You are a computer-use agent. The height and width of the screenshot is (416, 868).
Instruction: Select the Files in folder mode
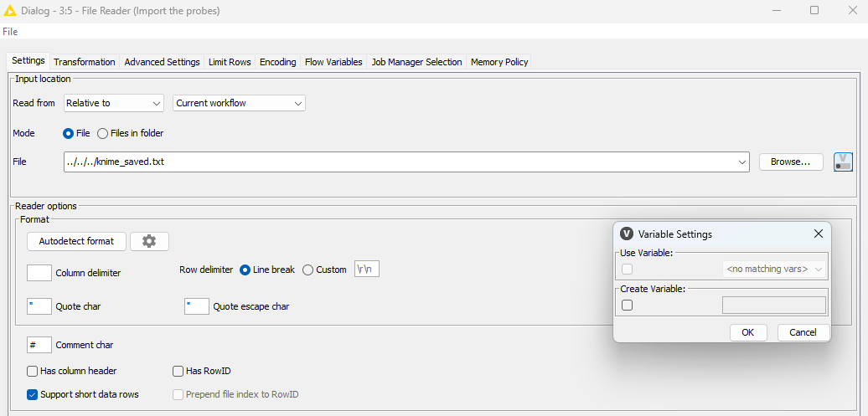tap(103, 133)
